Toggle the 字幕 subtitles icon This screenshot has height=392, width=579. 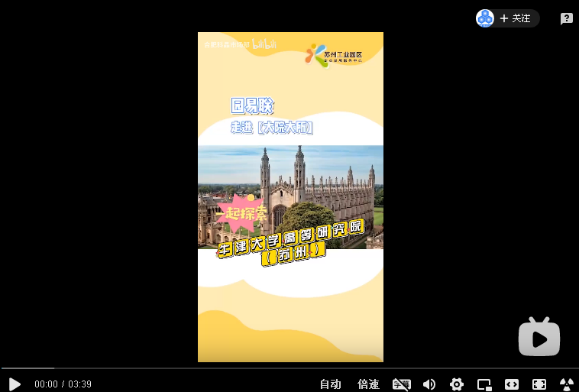tap(401, 384)
